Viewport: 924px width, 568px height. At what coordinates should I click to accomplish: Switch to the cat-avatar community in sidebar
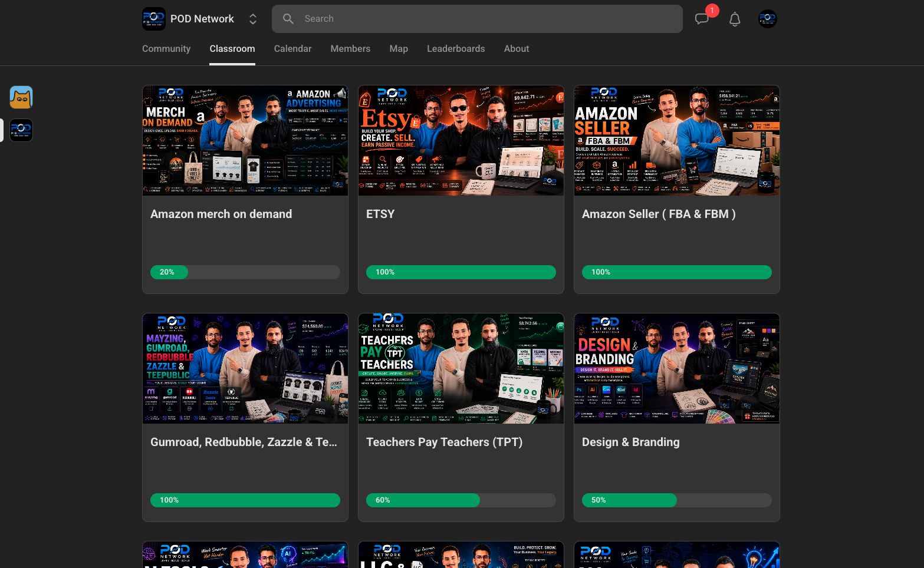coord(21,97)
